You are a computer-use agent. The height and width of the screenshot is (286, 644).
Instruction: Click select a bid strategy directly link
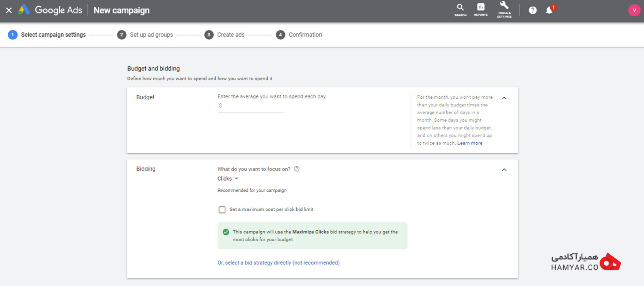(278, 263)
